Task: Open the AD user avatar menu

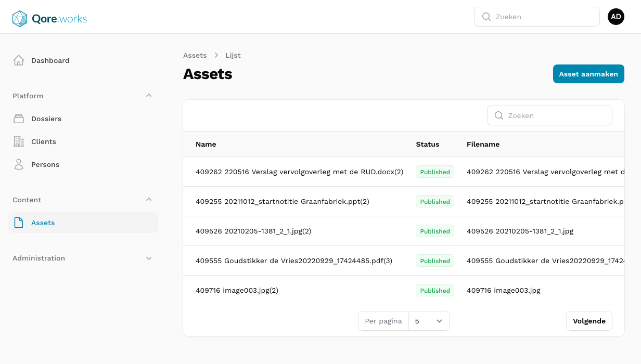Action: 616,16
